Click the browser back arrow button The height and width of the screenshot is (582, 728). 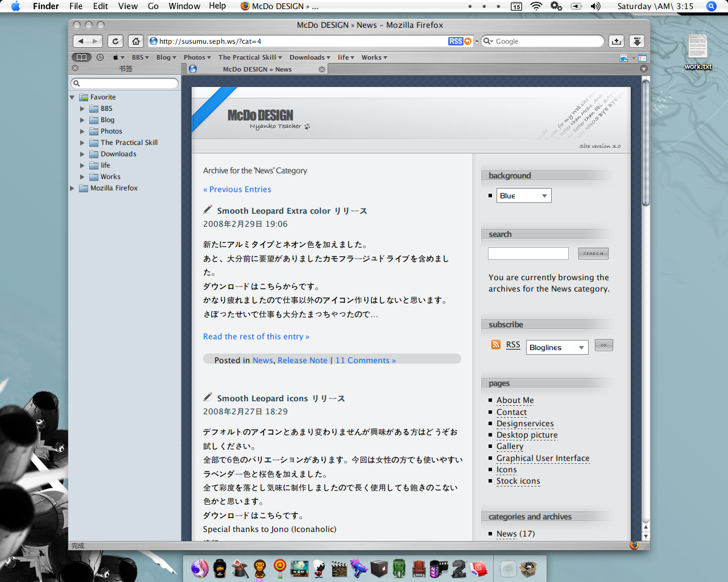tap(81, 41)
